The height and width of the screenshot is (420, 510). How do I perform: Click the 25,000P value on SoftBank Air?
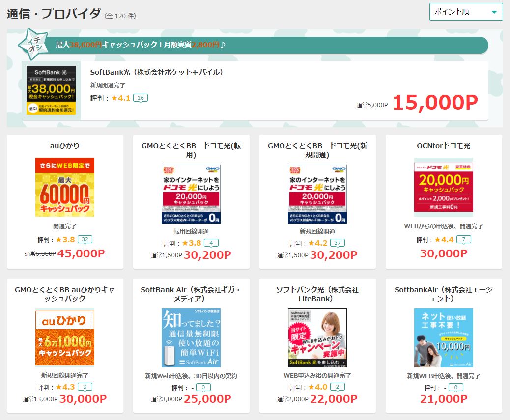point(207,399)
